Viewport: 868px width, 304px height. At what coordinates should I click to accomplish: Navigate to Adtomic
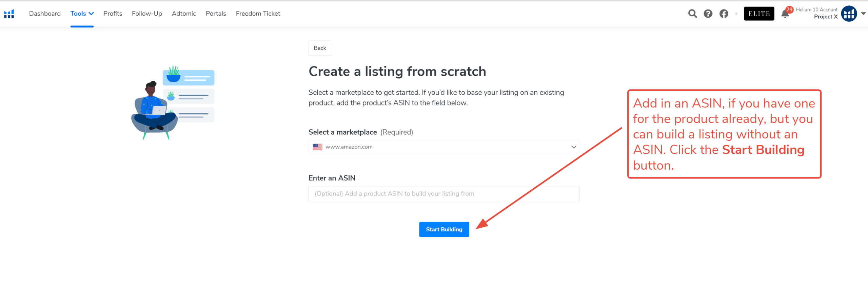pyautogui.click(x=184, y=14)
